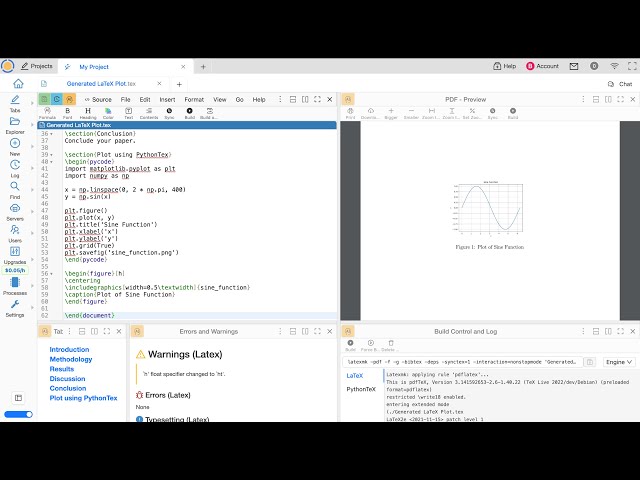Open the Format menu
Screen dimensions: 640x480
pyautogui.click(x=194, y=99)
